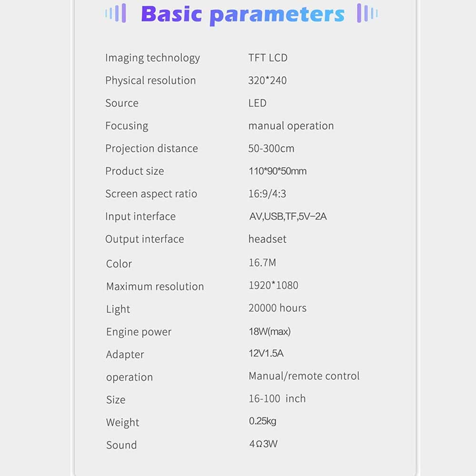Viewport: 476px width, 476px height.
Task: Select the "Focusing" row label
Action: click(x=127, y=126)
